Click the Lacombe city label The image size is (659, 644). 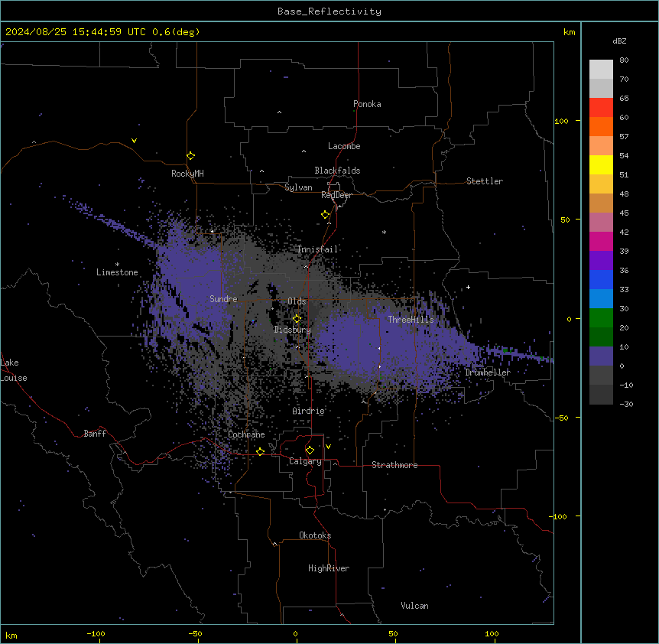pyautogui.click(x=344, y=146)
